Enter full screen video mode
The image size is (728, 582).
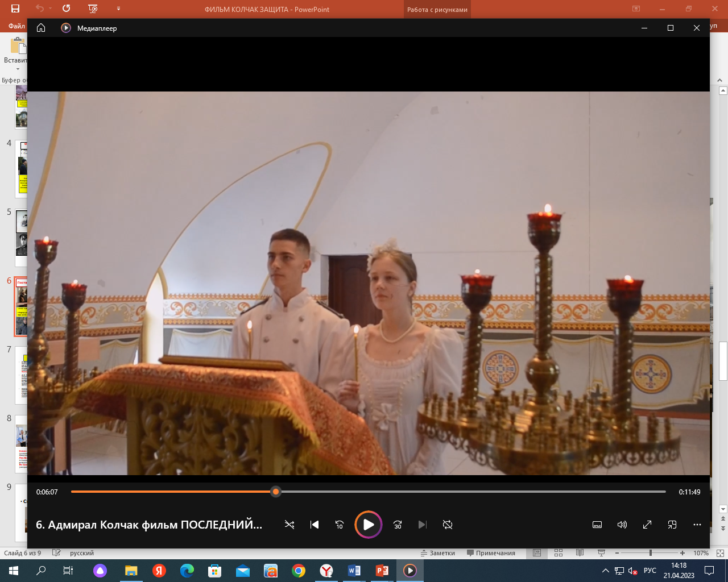coord(647,525)
